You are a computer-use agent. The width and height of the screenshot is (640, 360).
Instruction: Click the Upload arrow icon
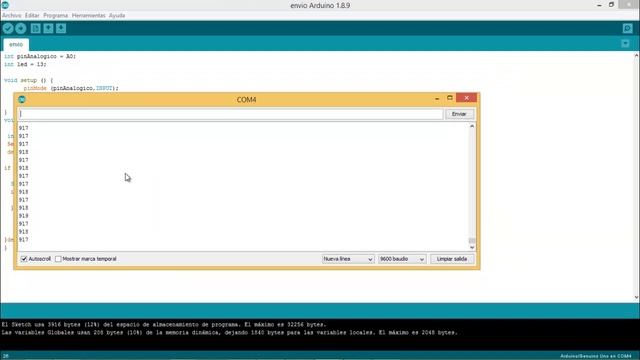click(21, 28)
